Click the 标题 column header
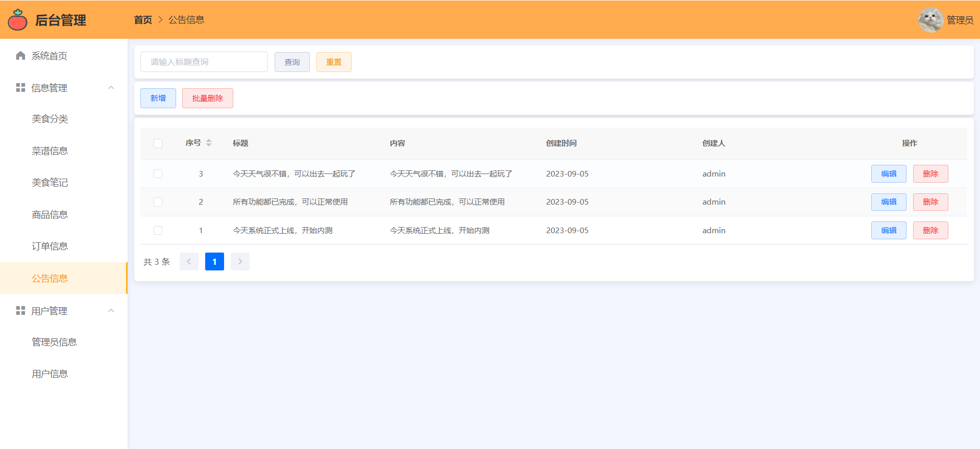 [x=240, y=143]
